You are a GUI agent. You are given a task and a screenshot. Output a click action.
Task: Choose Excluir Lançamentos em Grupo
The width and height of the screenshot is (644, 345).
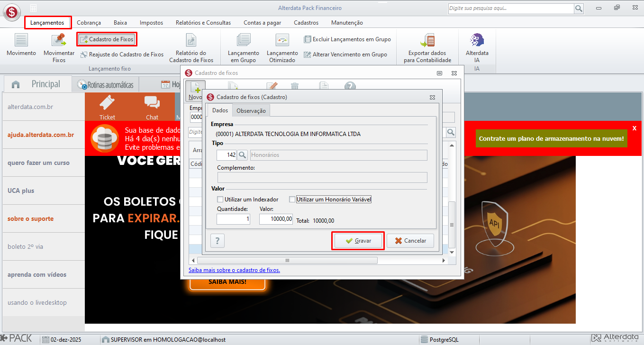347,39
